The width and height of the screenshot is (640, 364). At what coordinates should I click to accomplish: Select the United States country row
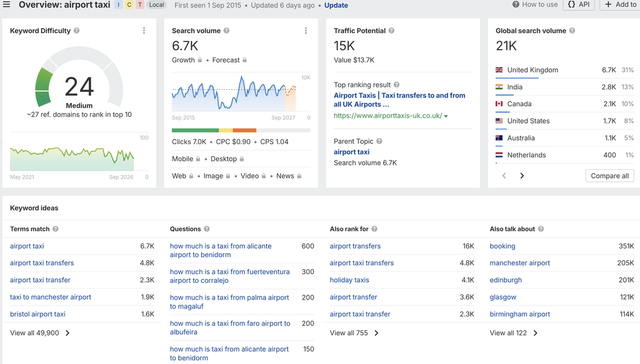[x=564, y=121]
